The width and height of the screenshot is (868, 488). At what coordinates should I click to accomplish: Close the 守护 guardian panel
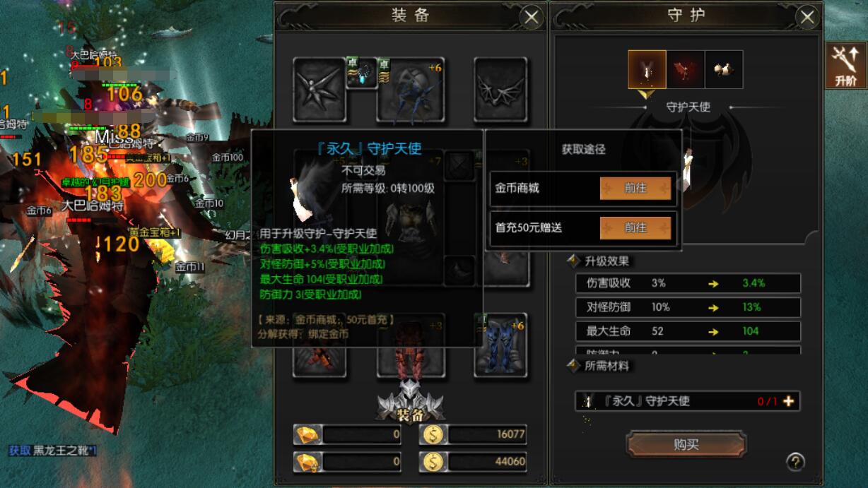point(807,17)
